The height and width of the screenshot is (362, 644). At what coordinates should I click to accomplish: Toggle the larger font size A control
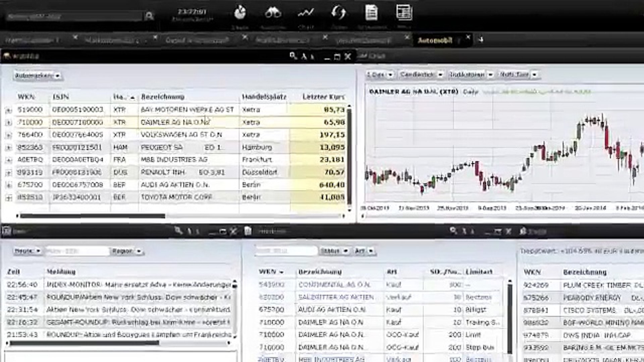coord(304,56)
